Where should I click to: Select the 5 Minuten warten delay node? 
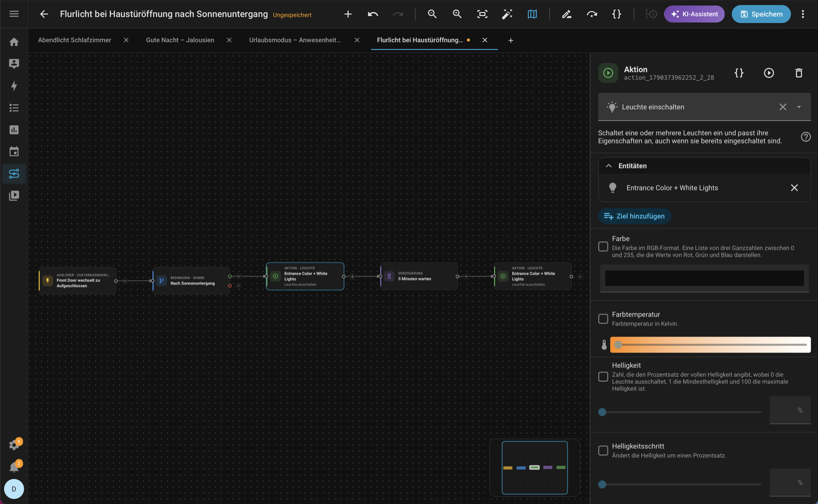[419, 276]
